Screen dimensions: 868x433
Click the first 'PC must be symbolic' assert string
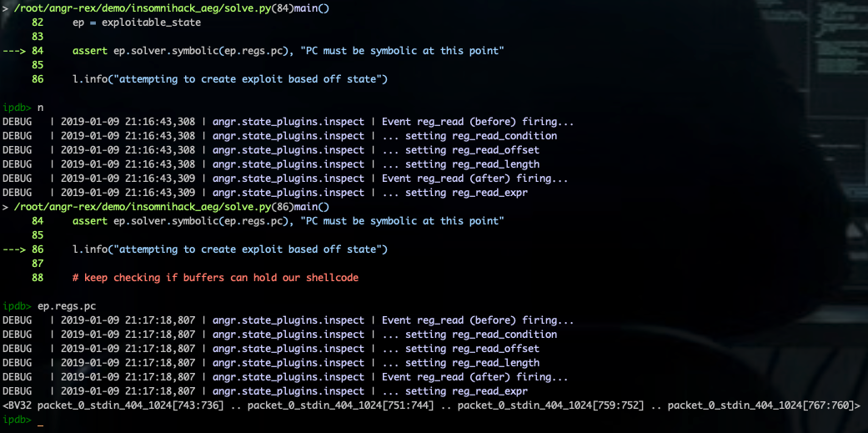click(403, 51)
